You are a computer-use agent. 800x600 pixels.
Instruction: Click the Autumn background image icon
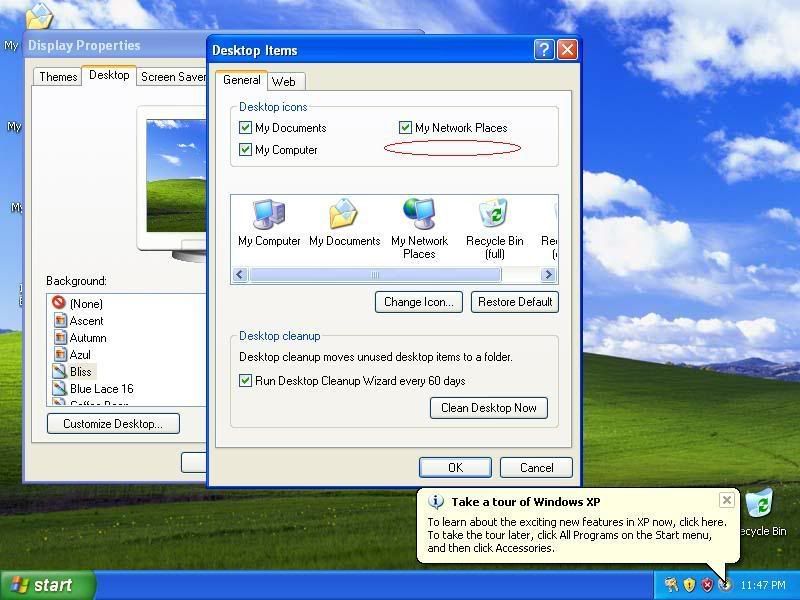tap(60, 337)
